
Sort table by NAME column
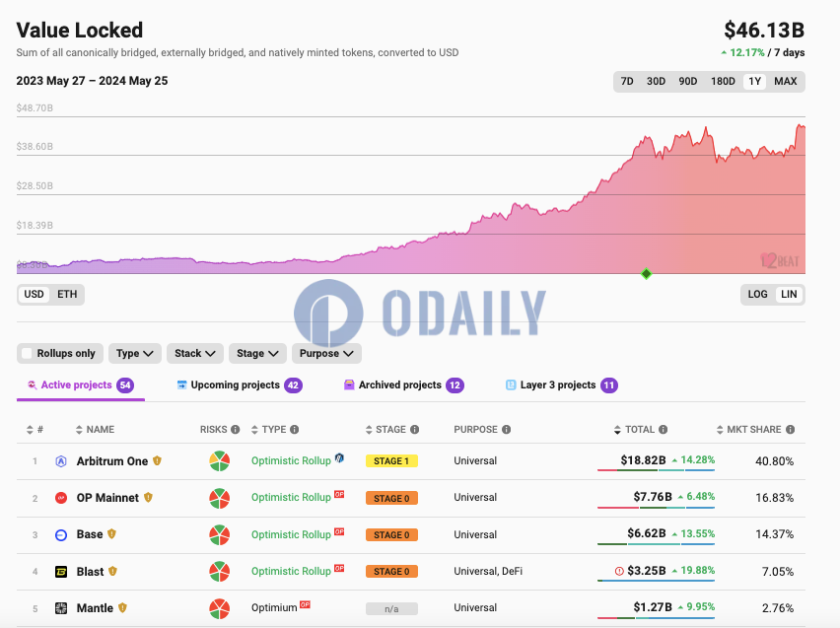point(95,429)
